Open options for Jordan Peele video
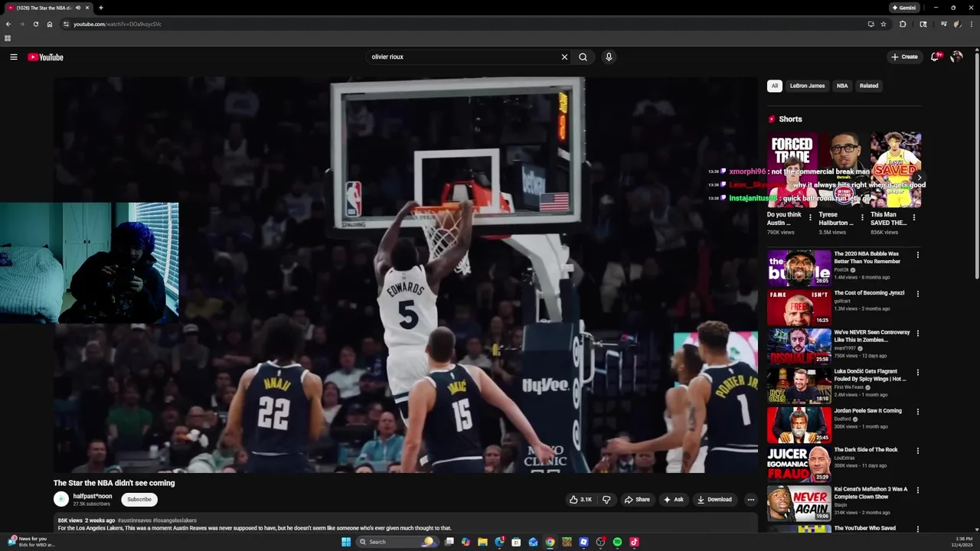 pos(918,412)
